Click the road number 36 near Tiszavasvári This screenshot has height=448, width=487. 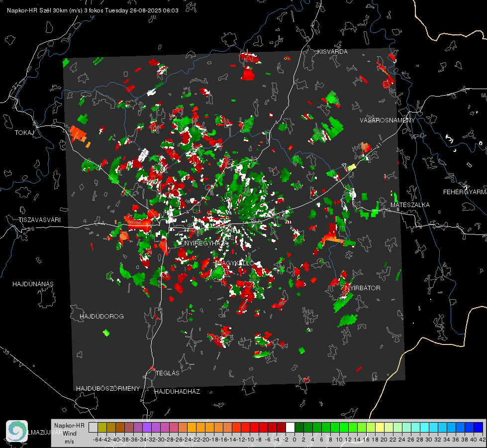(31, 229)
